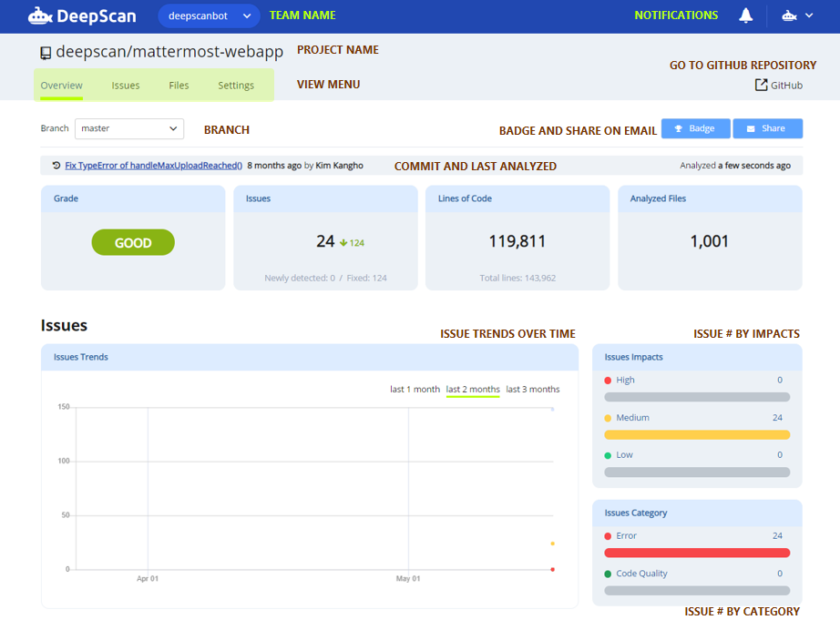Click the Badge button
This screenshot has width=840, height=630.
[695, 128]
